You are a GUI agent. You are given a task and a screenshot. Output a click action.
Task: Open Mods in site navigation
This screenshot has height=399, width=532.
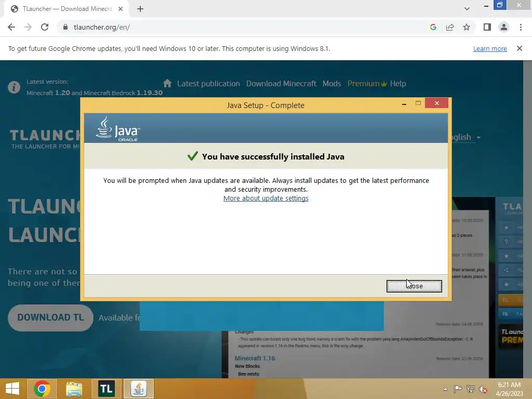(x=332, y=84)
